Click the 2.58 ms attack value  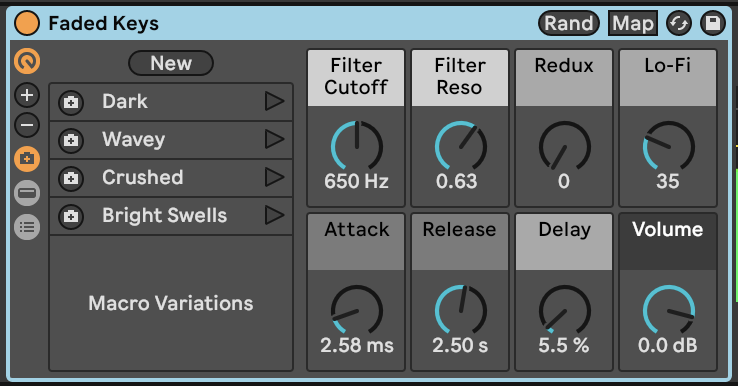click(x=357, y=346)
